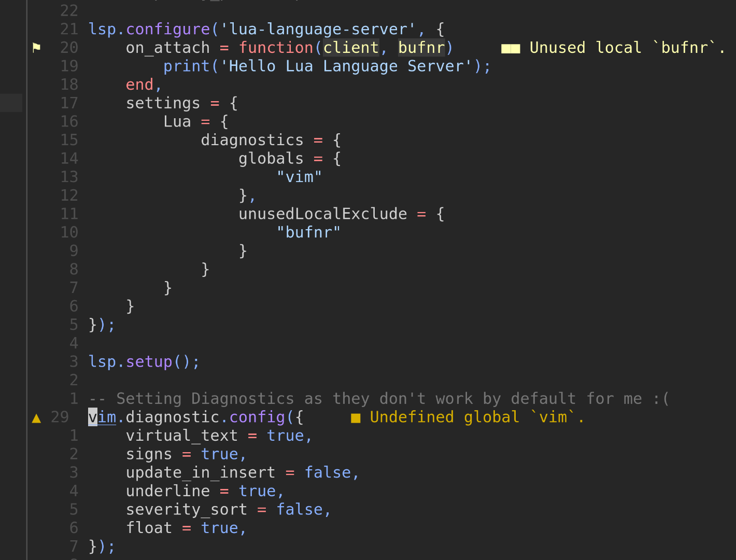This screenshot has width=736, height=560.
Task: Click the flag sign beside line 20
Action: point(36,47)
